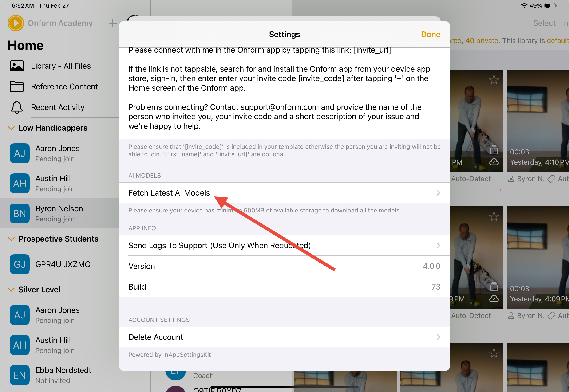Toggle star on second-row video thumbnail
Screen dimensions: 569x392
coord(494,216)
